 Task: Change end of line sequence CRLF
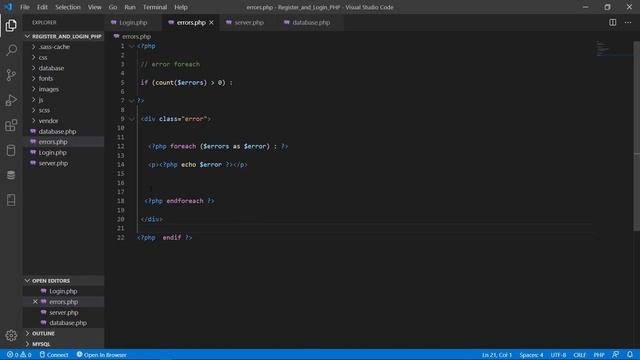tap(580, 355)
